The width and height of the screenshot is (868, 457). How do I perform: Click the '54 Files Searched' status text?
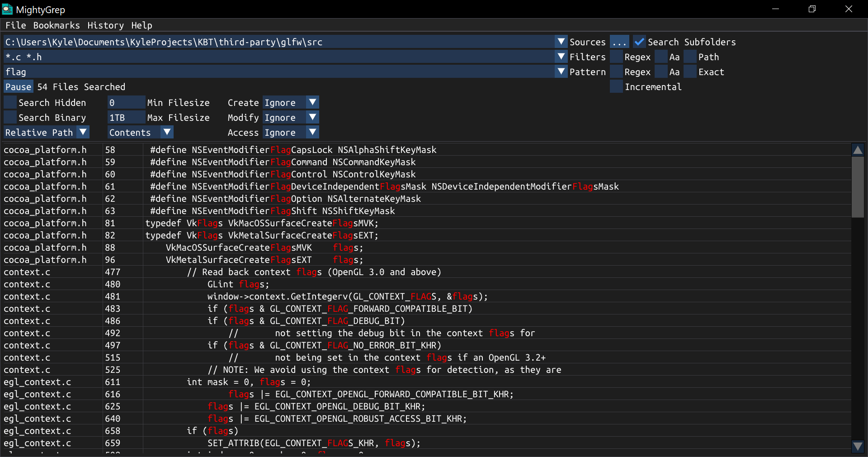(81, 87)
